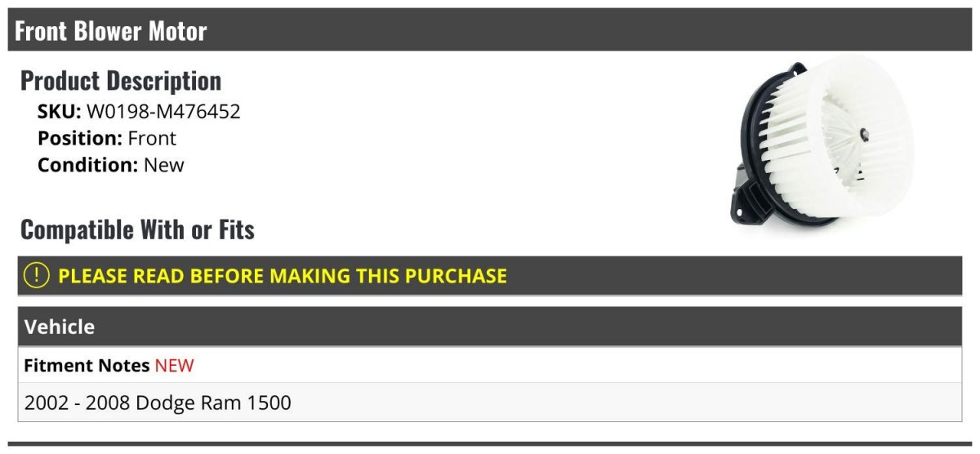Click the PLEASE READ BEFORE MAKING THIS PURCHASE banner
Image resolution: width=980 pixels, height=454 pixels.
(490, 276)
